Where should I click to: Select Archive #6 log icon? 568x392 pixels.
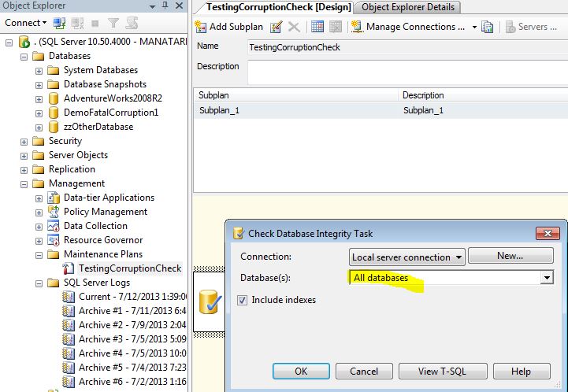pyautogui.click(x=69, y=381)
